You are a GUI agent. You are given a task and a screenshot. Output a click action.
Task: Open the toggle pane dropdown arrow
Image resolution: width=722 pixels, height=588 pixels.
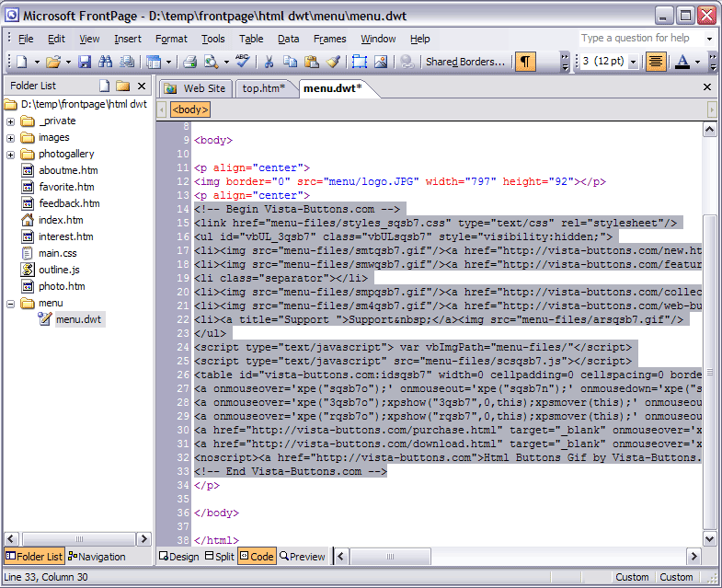(168, 62)
